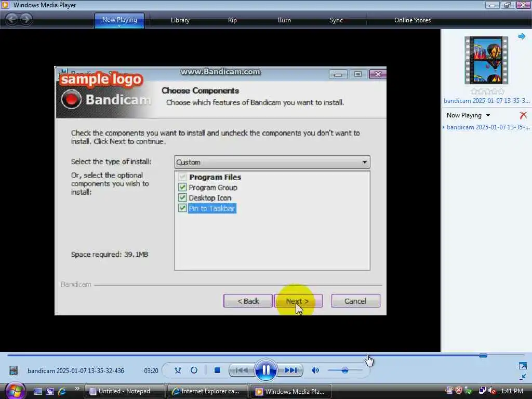Image resolution: width=532 pixels, height=399 pixels.
Task: Close the Bandicam setup window
Action: pyautogui.click(x=378, y=74)
